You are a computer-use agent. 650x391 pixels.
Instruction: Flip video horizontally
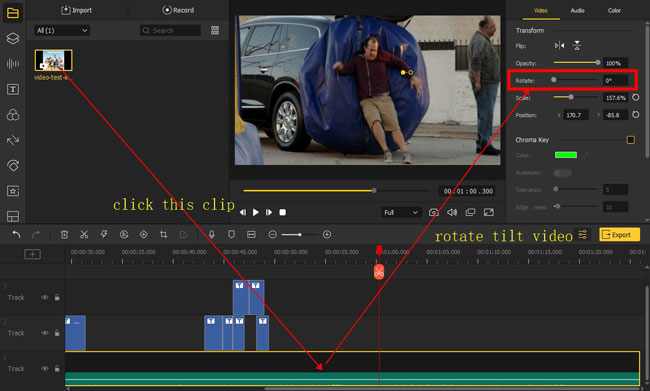tap(559, 46)
